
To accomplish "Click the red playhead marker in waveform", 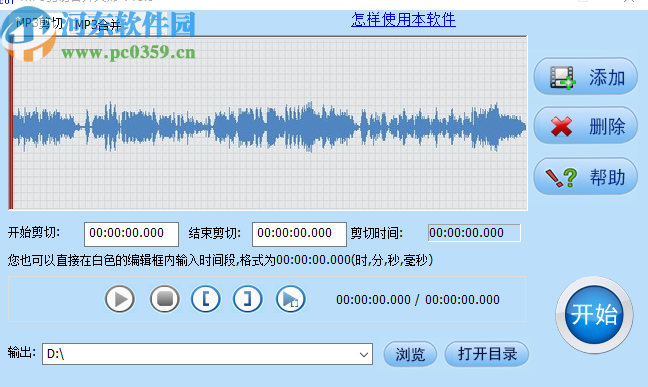I will coord(11,124).
